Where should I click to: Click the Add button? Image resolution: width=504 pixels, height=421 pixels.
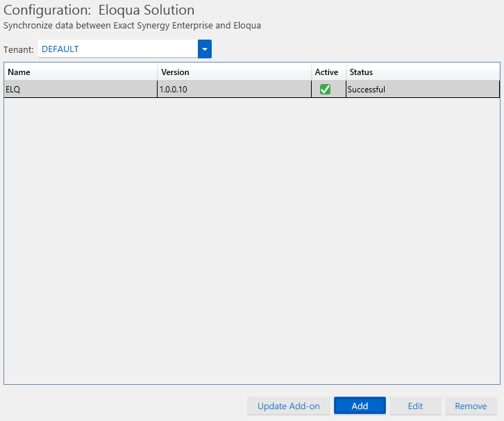click(360, 406)
